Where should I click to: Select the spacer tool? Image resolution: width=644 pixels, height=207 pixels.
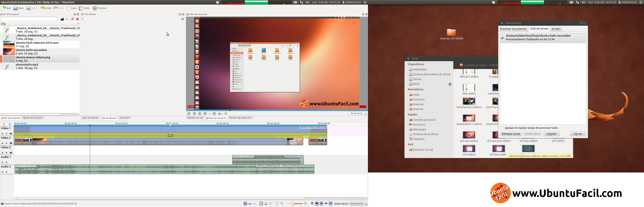pyautogui.click(x=270, y=204)
